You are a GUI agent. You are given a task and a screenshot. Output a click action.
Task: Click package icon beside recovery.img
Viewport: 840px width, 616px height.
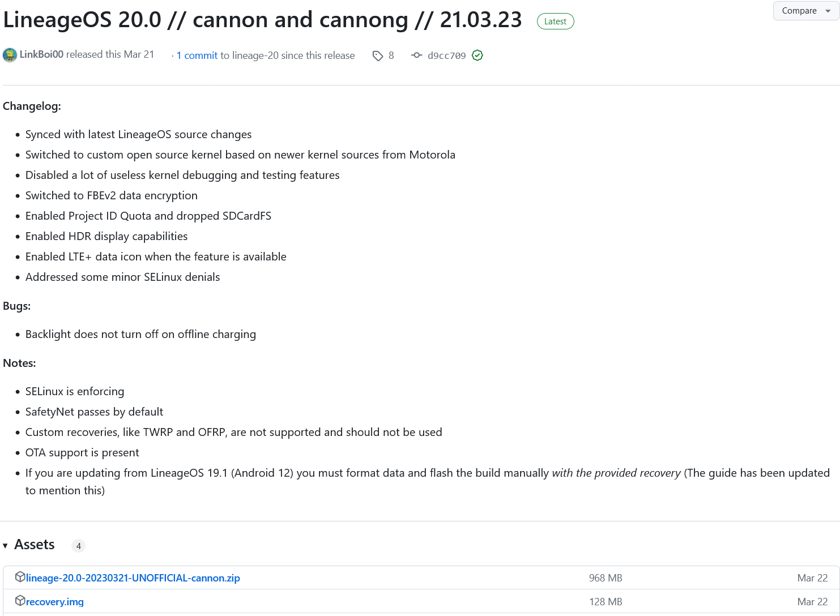click(20, 601)
